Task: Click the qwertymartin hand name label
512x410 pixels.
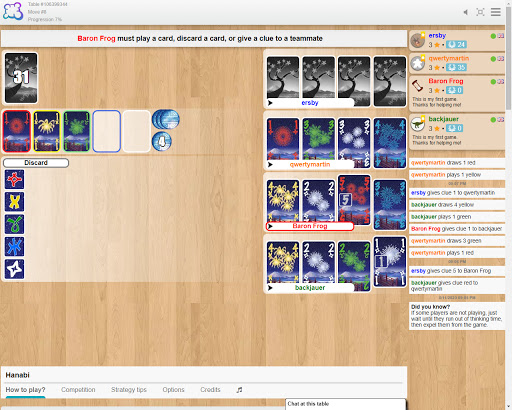Action: (310, 164)
